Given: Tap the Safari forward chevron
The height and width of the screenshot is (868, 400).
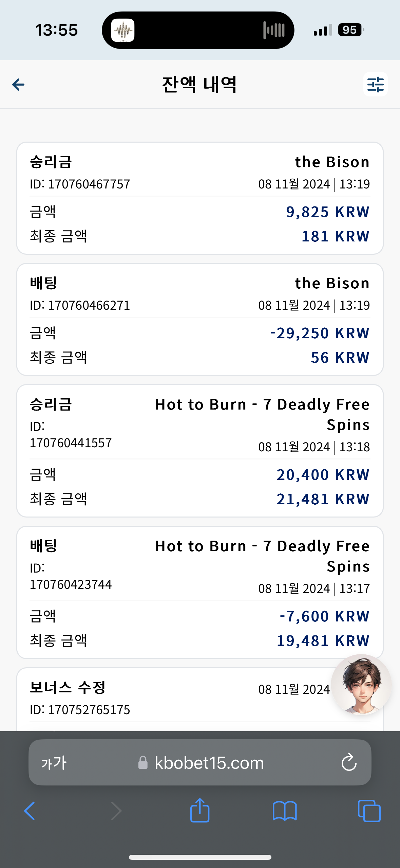Looking at the screenshot, I should pos(116,811).
